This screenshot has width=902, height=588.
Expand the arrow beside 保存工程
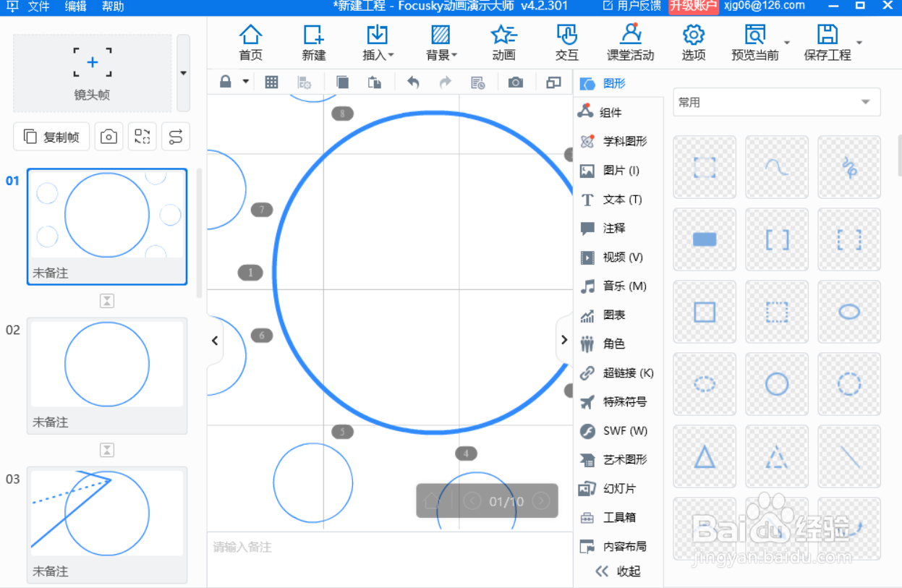pyautogui.click(x=859, y=43)
